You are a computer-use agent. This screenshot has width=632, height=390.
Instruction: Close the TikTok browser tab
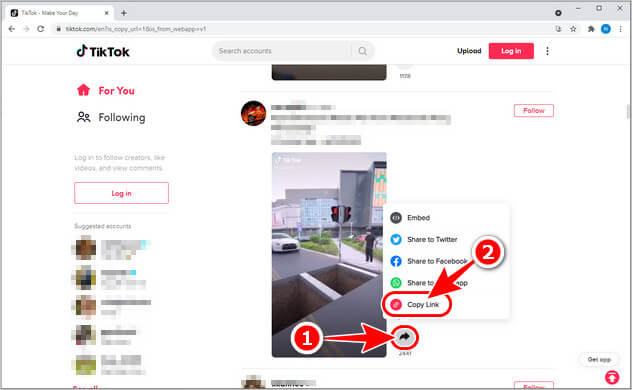(106, 13)
